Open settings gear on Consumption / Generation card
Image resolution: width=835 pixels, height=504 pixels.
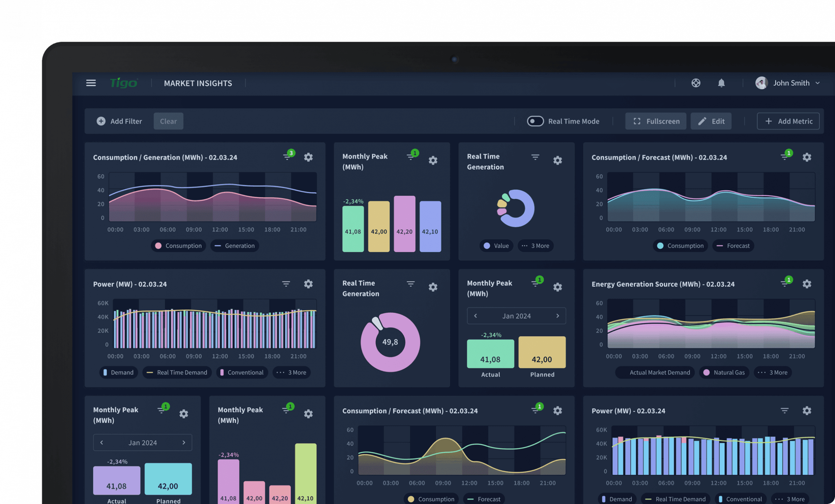[x=308, y=157]
